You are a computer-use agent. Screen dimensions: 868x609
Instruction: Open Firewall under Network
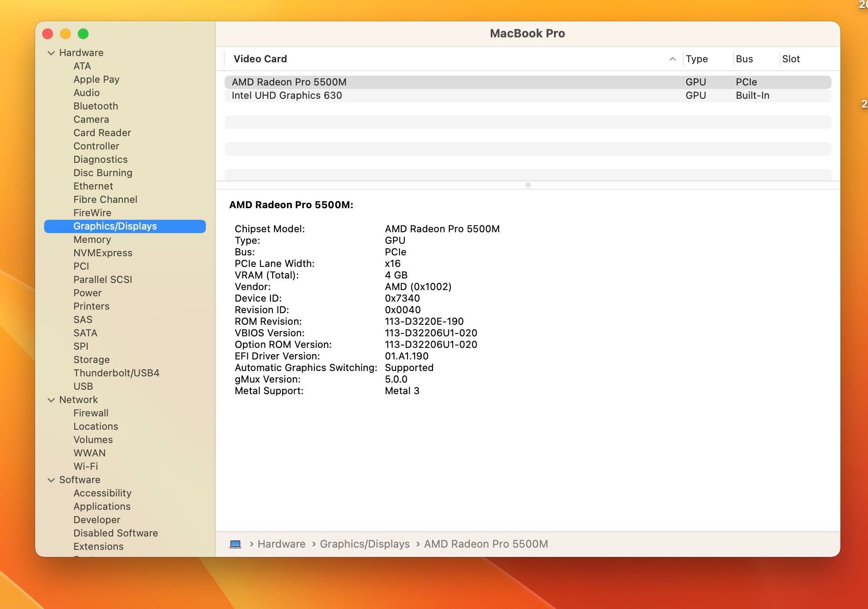point(91,413)
